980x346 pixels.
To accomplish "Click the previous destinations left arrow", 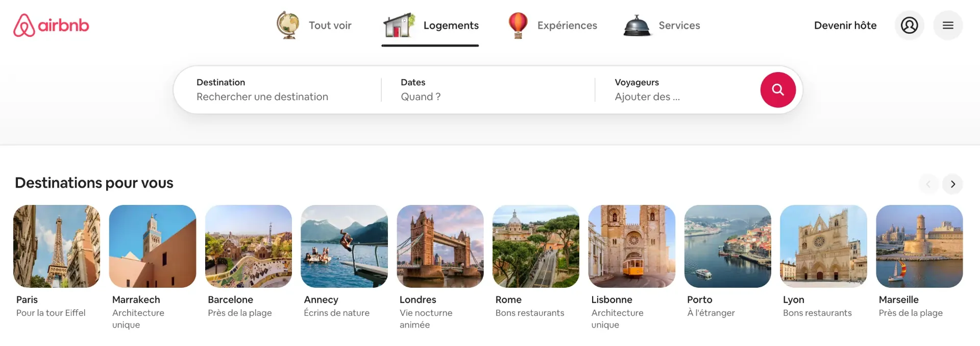I will (x=928, y=184).
